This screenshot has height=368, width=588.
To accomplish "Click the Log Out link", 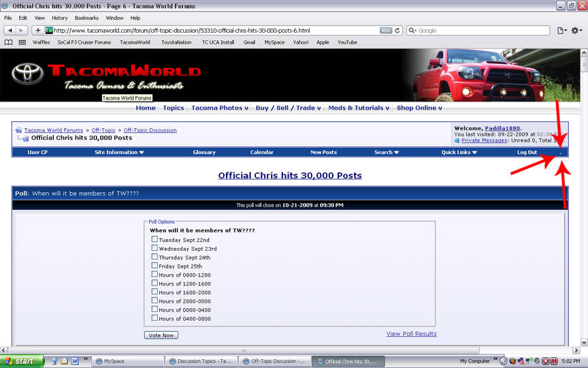I will [527, 152].
